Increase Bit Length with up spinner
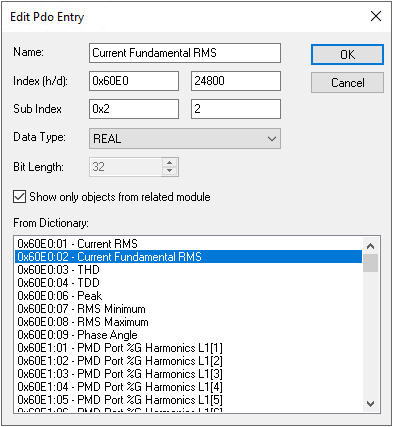 pos(170,163)
